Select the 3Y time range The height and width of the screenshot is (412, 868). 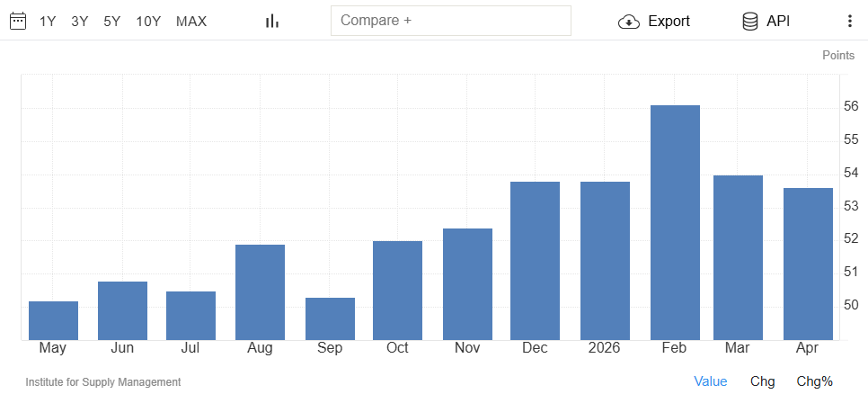80,22
